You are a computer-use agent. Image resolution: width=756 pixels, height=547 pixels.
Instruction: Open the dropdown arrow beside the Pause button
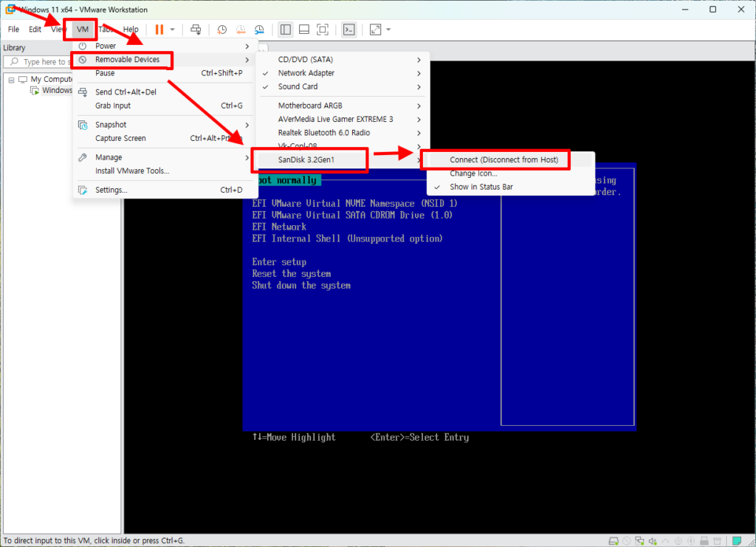pos(172,30)
